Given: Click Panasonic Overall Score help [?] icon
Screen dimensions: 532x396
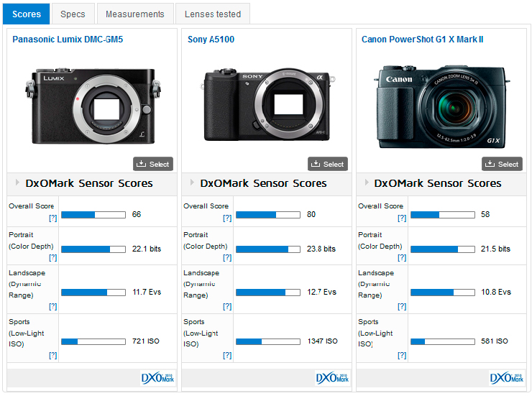Looking at the screenshot, I should pos(52,218).
